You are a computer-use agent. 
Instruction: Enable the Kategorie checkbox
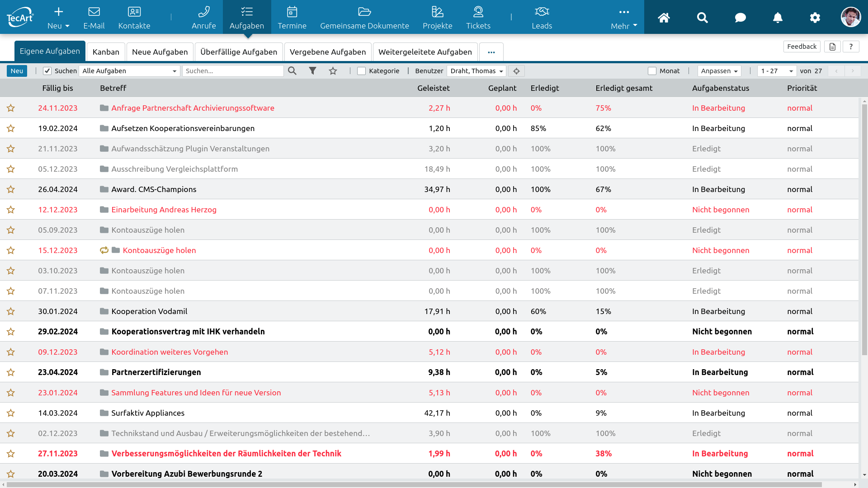[361, 71]
